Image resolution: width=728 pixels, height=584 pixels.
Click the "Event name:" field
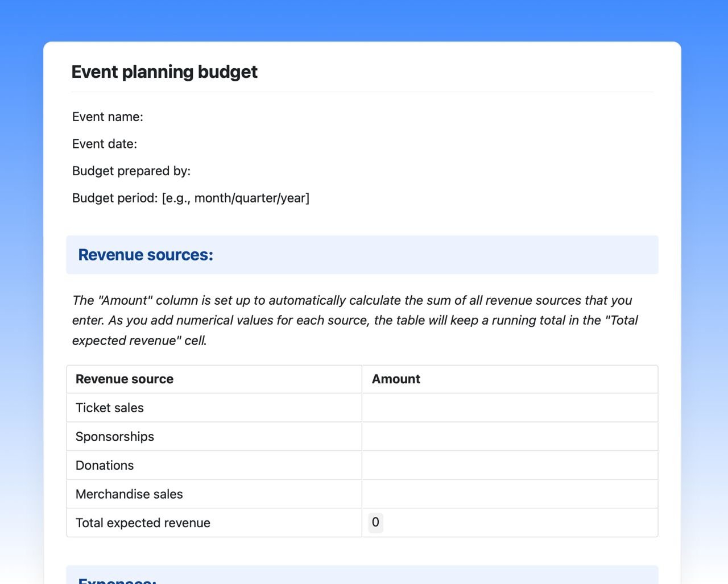pos(107,117)
